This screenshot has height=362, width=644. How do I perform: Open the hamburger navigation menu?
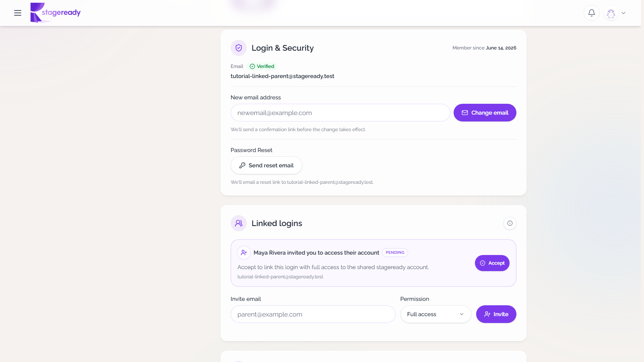[x=18, y=13]
